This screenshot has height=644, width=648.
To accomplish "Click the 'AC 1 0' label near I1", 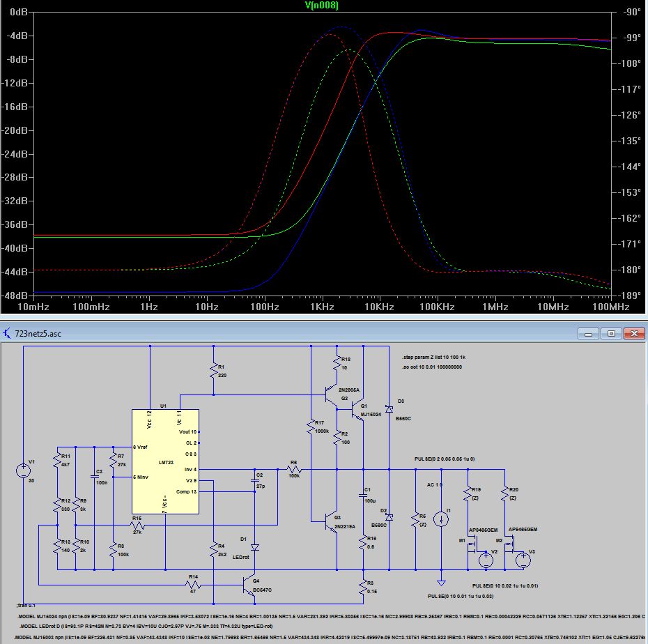I will [435, 484].
